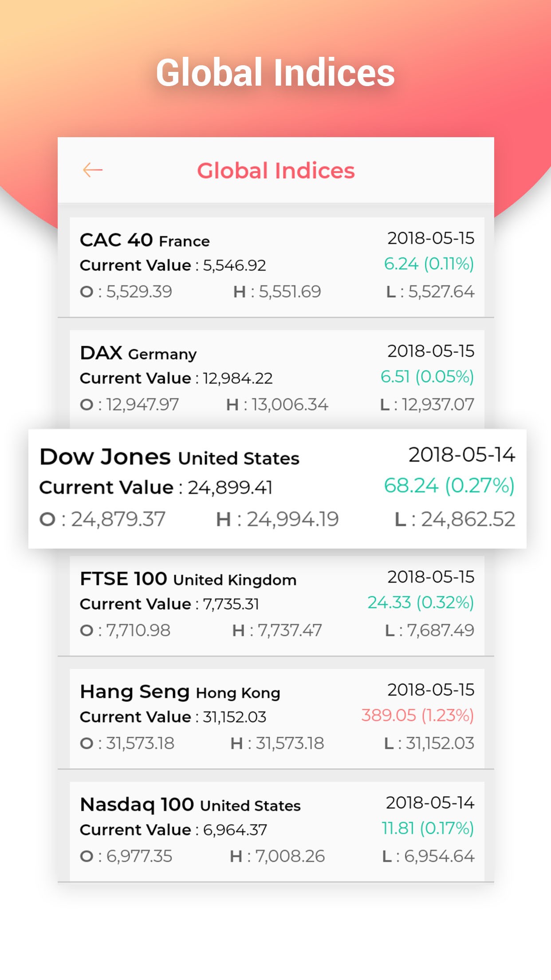
Task: Tap the white Global Indices banner heading
Action: 275,73
